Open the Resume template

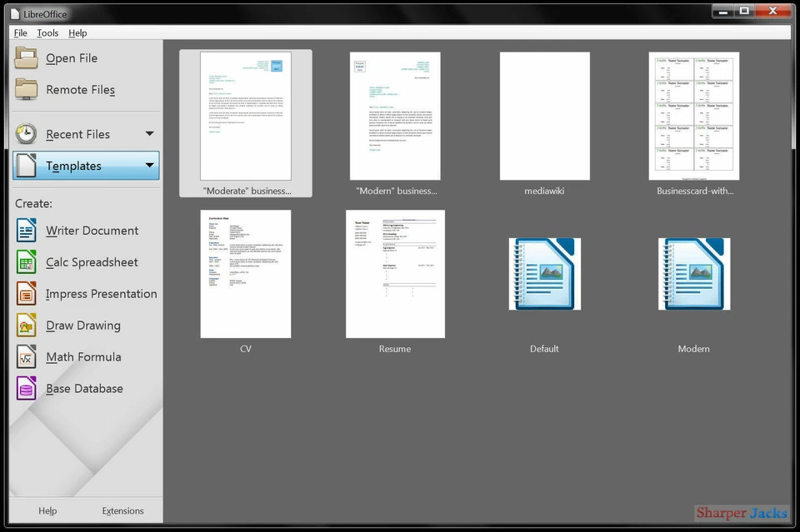tap(394, 274)
